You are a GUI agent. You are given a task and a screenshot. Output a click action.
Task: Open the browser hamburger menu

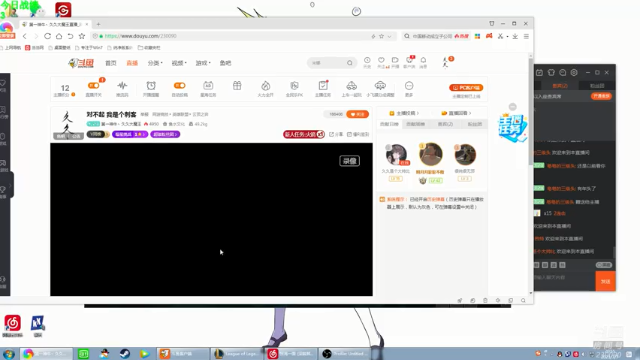pos(526,36)
